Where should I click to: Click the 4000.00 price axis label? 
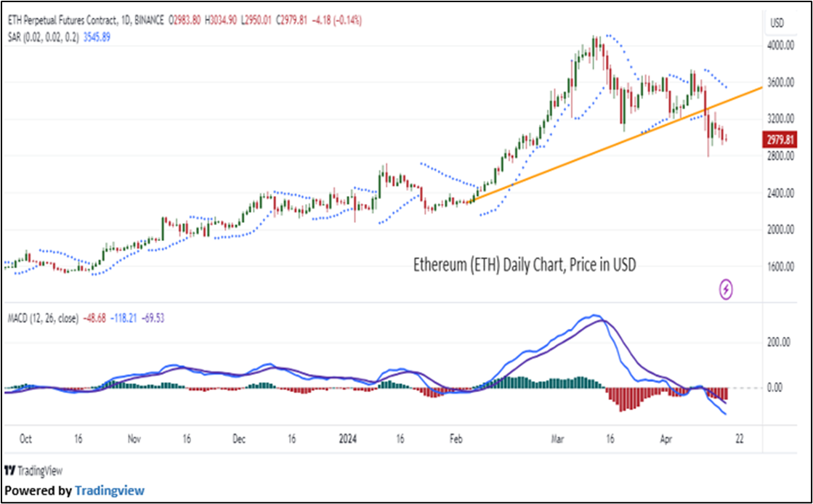pyautogui.click(x=780, y=46)
